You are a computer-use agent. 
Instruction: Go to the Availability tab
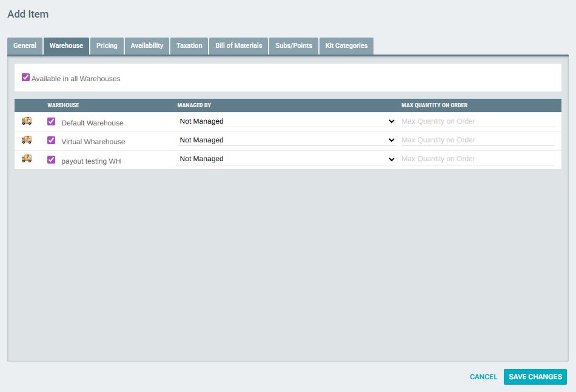(x=147, y=46)
